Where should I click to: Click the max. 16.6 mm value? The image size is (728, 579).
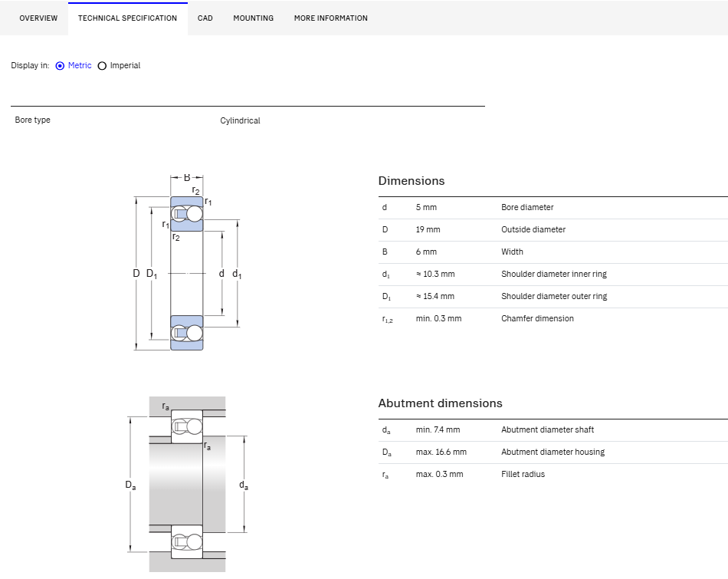click(x=441, y=452)
